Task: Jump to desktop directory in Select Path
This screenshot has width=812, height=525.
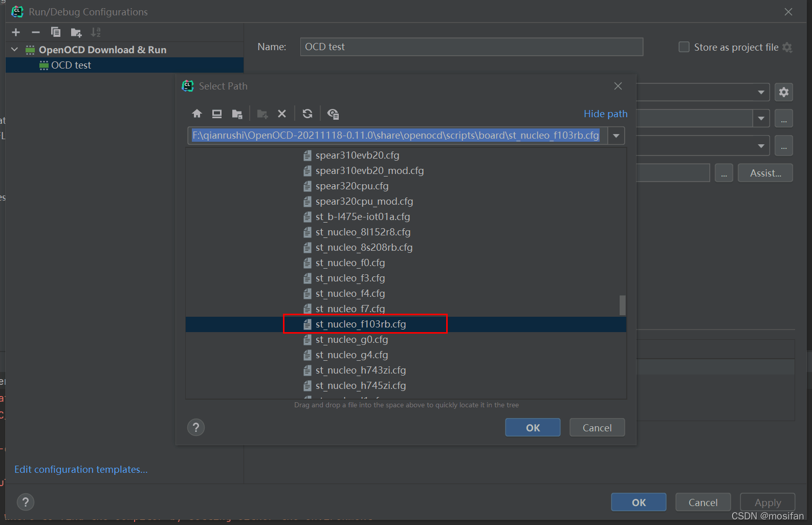Action: click(217, 114)
